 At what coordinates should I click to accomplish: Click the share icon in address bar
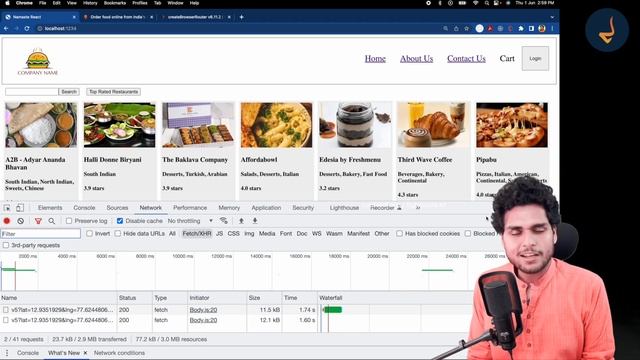pyautogui.click(x=456, y=29)
